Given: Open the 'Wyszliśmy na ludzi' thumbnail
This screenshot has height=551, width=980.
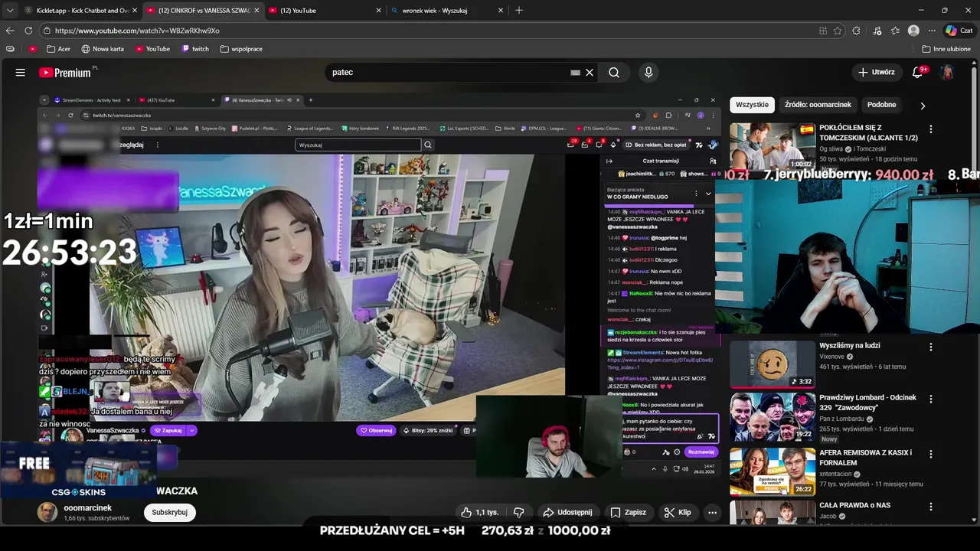Looking at the screenshot, I should coord(773,364).
